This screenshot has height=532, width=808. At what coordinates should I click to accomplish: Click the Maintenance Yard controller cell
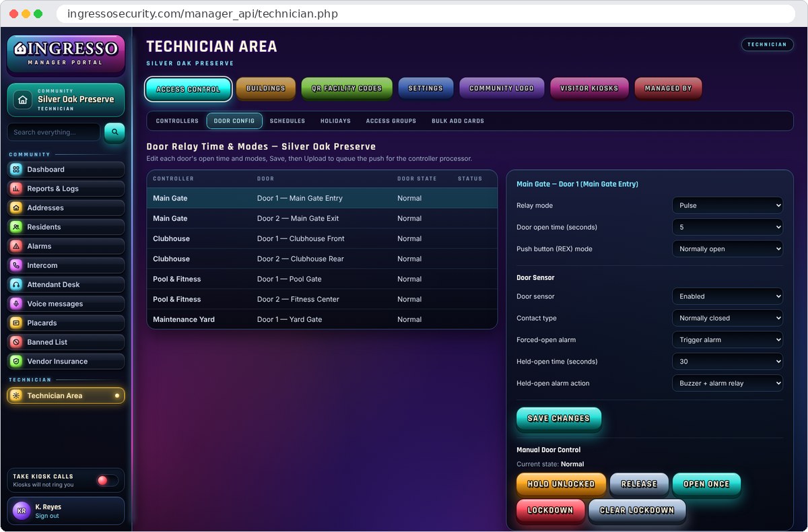184,319
